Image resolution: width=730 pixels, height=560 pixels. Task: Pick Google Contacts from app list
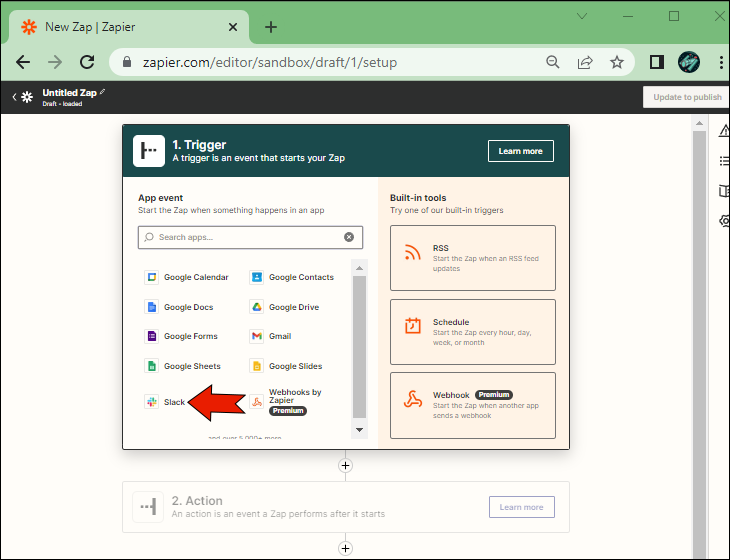click(x=292, y=277)
